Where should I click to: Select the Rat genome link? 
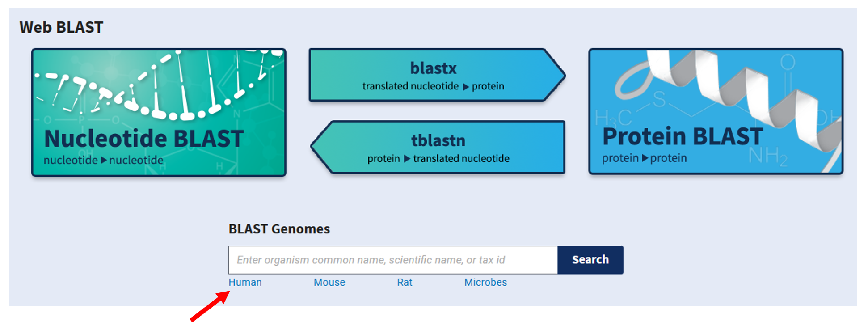point(405,283)
